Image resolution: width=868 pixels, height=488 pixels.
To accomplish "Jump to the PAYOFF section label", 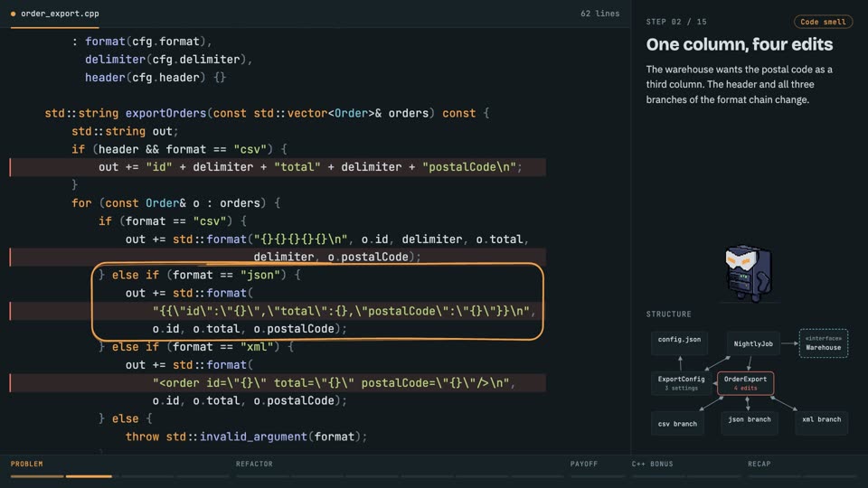I will (x=583, y=464).
